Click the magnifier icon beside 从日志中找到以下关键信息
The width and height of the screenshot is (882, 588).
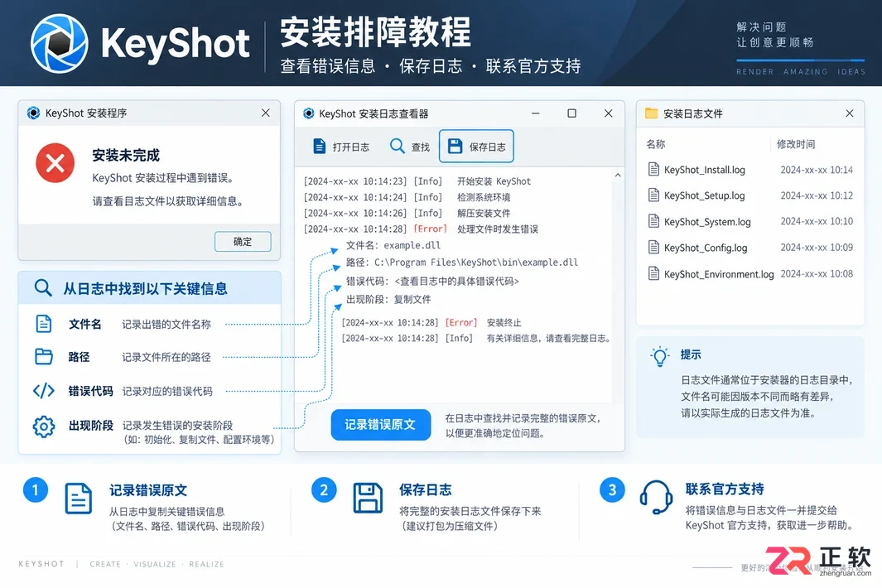(43, 288)
